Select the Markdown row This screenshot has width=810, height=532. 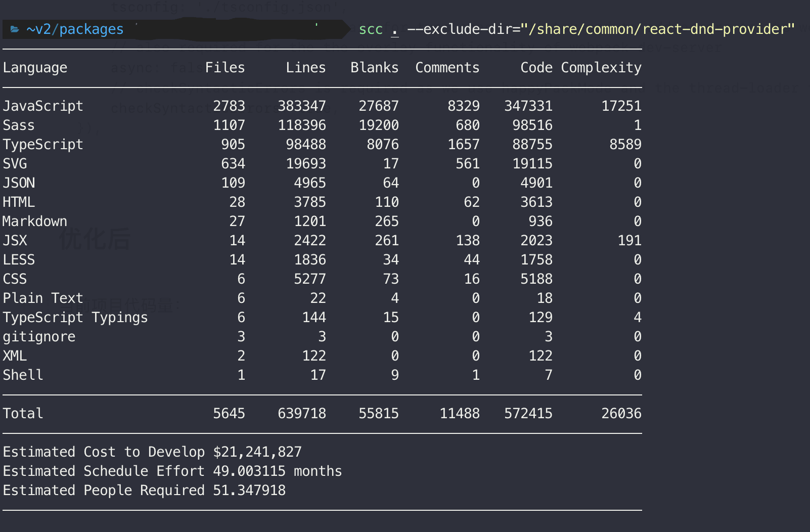pos(35,221)
